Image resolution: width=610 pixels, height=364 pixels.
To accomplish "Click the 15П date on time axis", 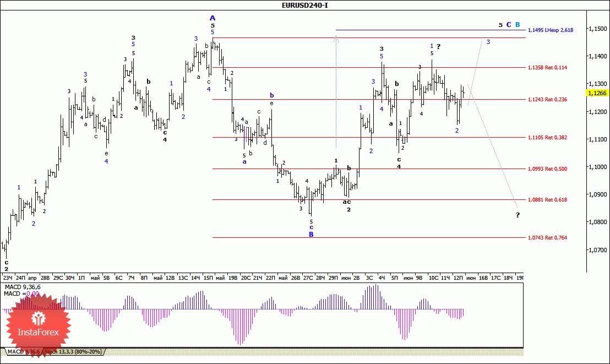I will 208,278.
